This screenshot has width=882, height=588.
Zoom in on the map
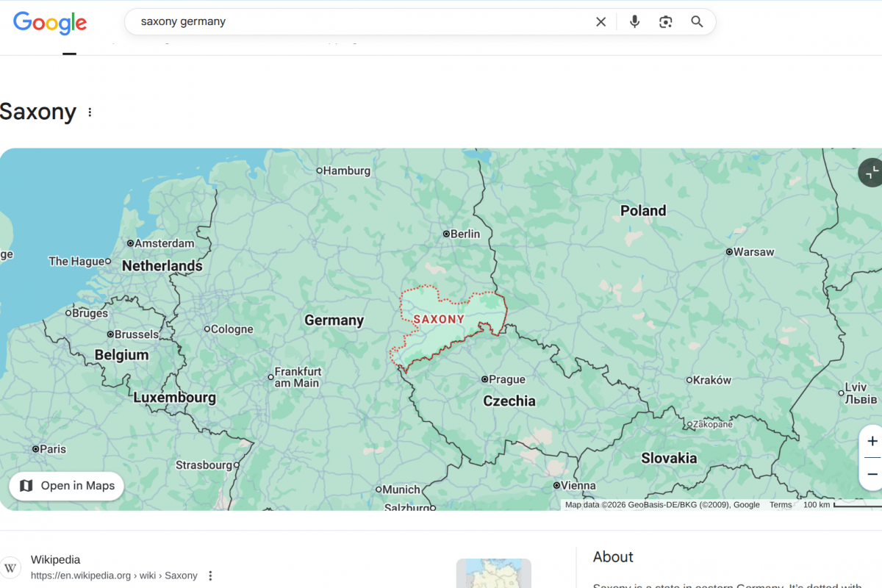click(872, 441)
